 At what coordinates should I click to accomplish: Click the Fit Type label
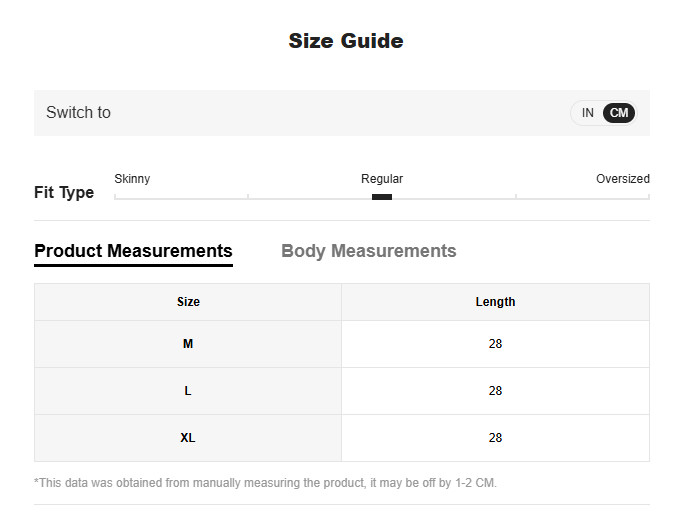pos(64,193)
